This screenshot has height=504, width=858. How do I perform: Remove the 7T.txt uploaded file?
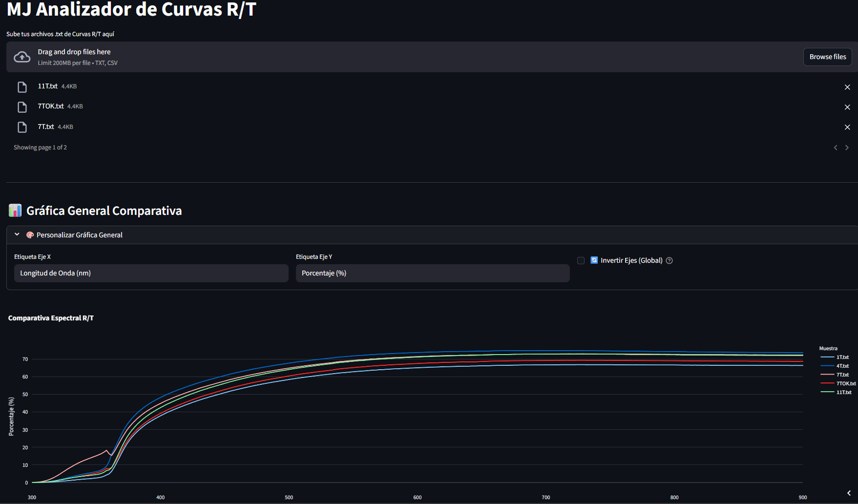click(847, 127)
